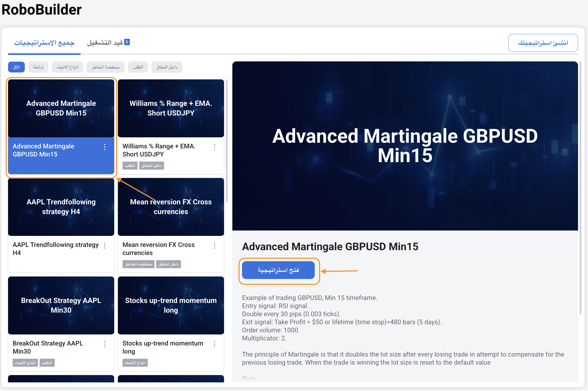Switch to 'قيد التشغيل' running tab
This screenshot has height=391, width=588.
[105, 43]
